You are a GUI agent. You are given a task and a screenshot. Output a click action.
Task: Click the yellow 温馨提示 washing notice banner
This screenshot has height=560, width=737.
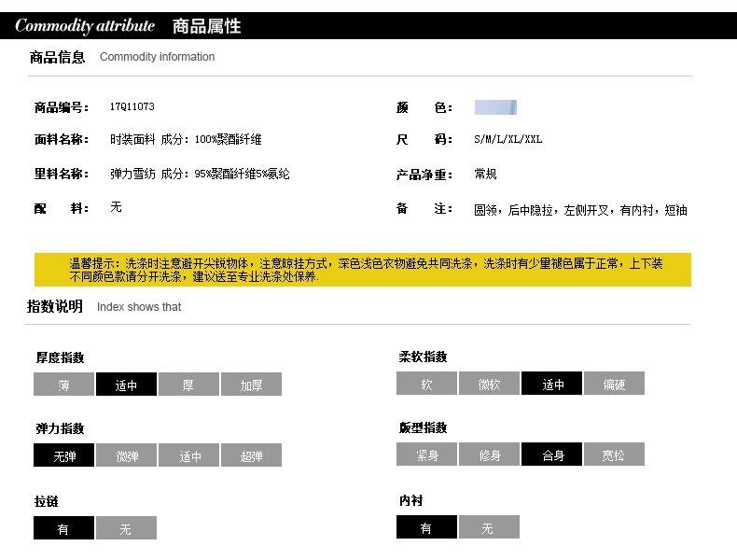click(x=363, y=270)
